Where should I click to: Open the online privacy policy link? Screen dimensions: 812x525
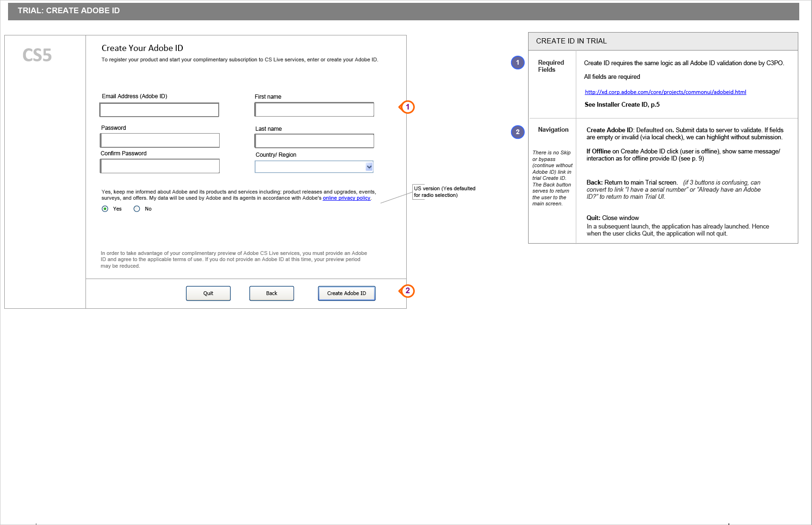pyautogui.click(x=346, y=198)
